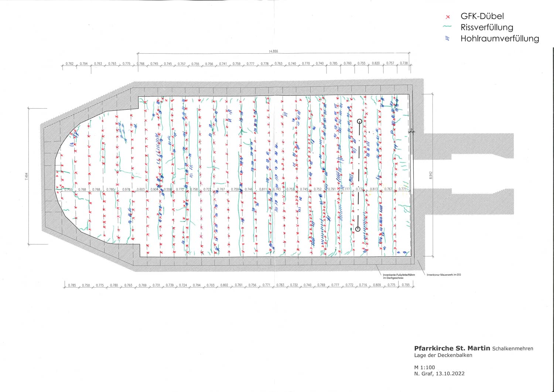Click the dimension value '0.795'

406,285
